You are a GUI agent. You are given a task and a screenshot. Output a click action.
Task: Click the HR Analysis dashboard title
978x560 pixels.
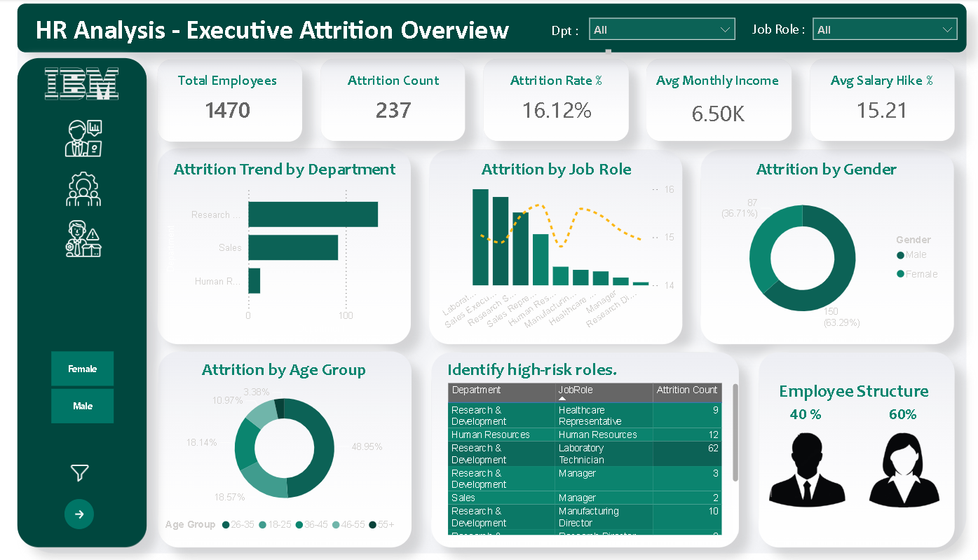[x=272, y=30]
